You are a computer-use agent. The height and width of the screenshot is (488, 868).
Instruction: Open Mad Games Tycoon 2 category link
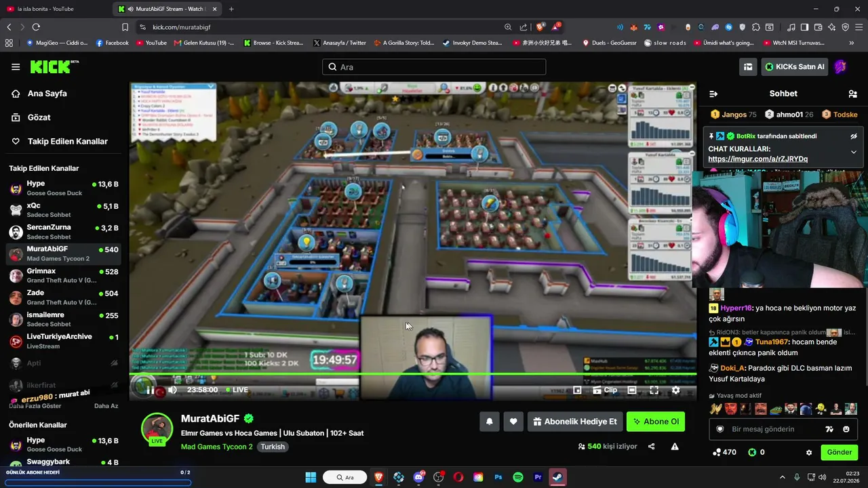(x=217, y=447)
